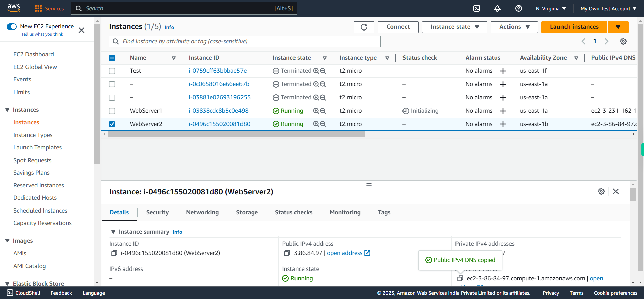The height and width of the screenshot is (299, 644).
Task: Switch to the Storage tab
Action: [247, 212]
